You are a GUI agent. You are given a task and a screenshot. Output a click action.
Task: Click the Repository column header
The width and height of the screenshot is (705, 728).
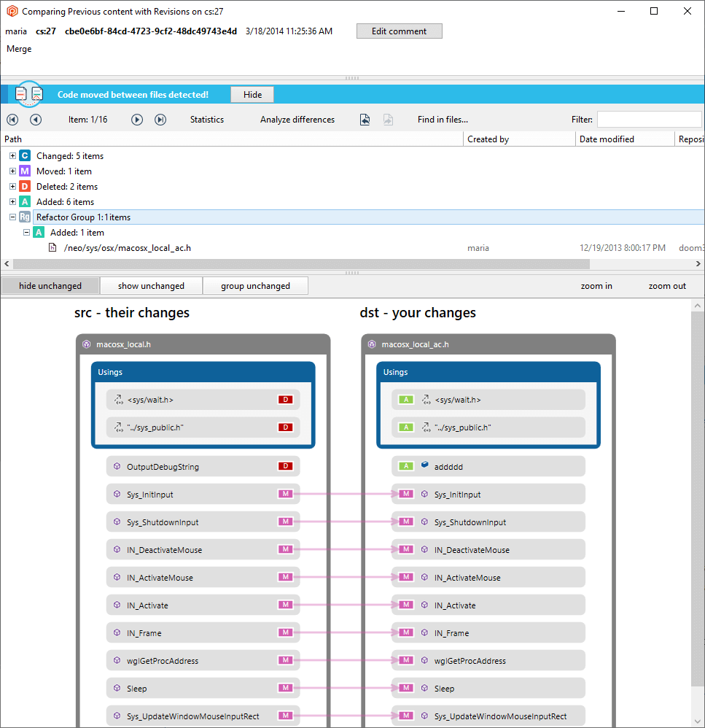click(x=690, y=139)
